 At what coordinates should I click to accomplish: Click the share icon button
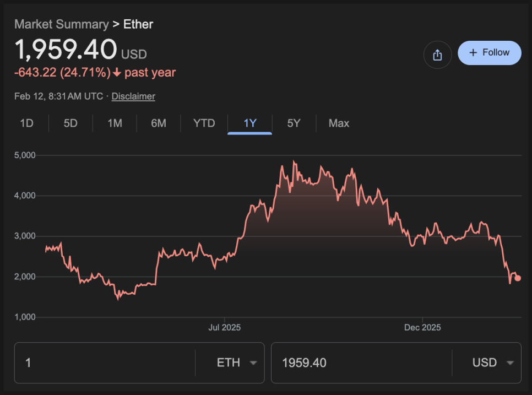(437, 55)
